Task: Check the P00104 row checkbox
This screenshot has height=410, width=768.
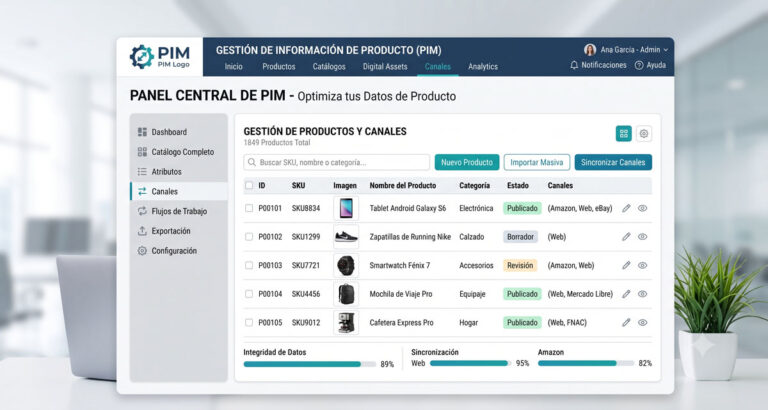Action: pos(249,294)
